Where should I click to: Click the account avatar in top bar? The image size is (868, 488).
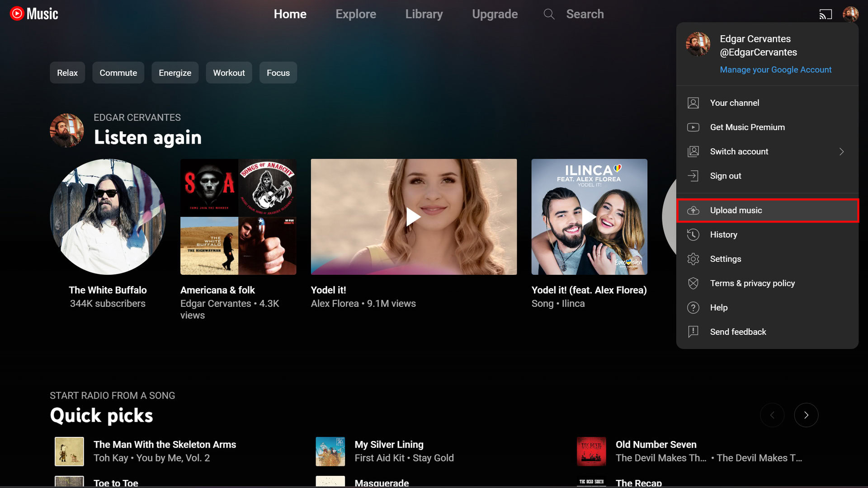pyautogui.click(x=850, y=14)
